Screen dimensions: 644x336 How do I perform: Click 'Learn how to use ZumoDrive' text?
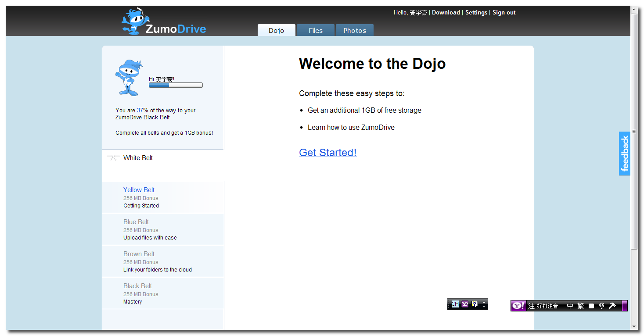351,127
